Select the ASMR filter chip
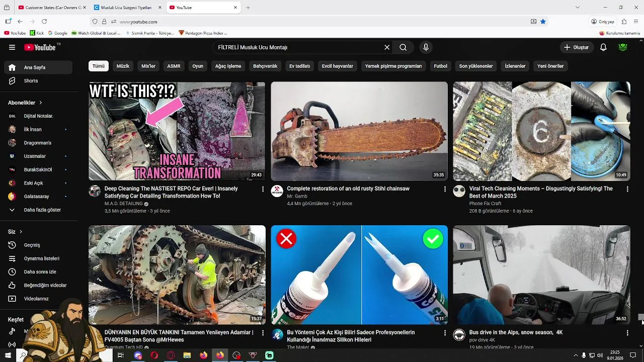 point(174,66)
